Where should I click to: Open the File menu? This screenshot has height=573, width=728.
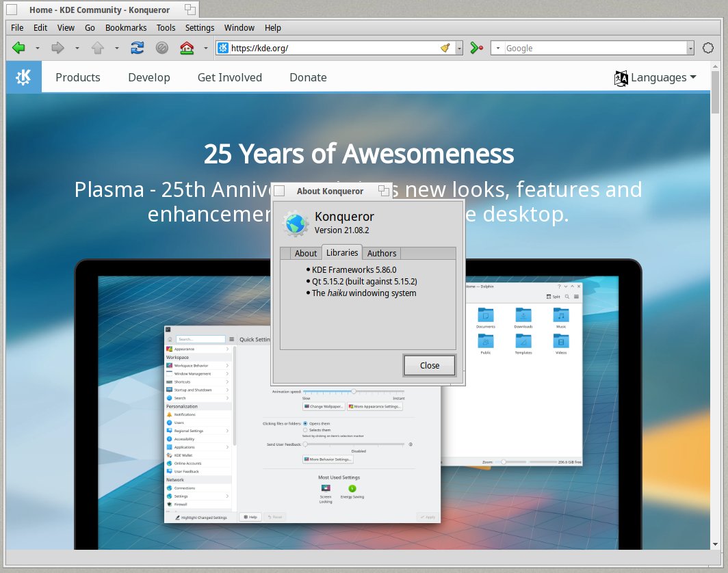(17, 28)
